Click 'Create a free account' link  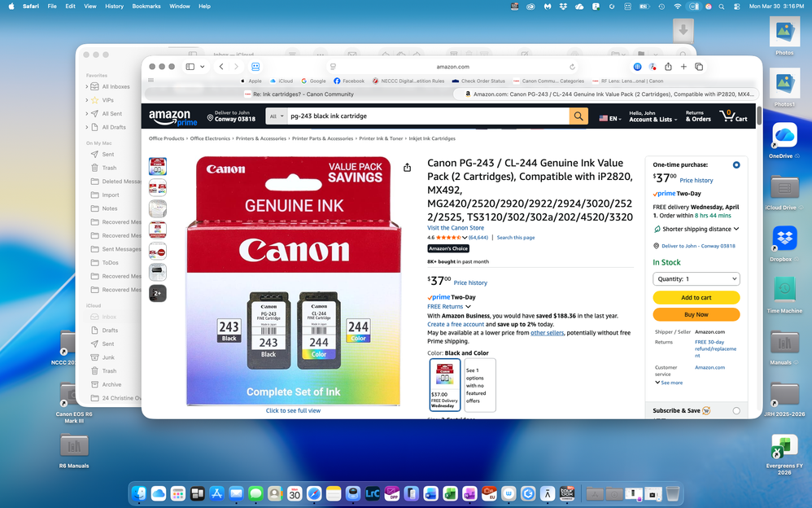(455, 324)
